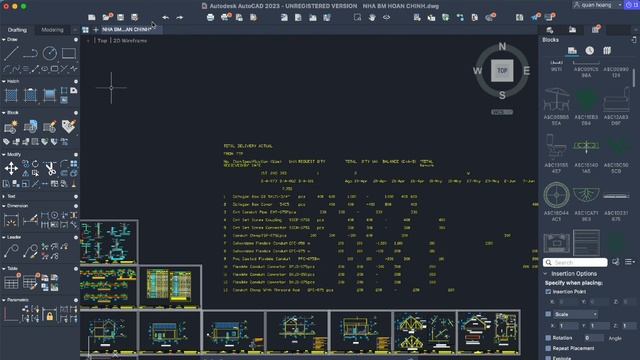Click the New drawing icon in toolbar
The height and width of the screenshot is (360, 640).
[92, 18]
